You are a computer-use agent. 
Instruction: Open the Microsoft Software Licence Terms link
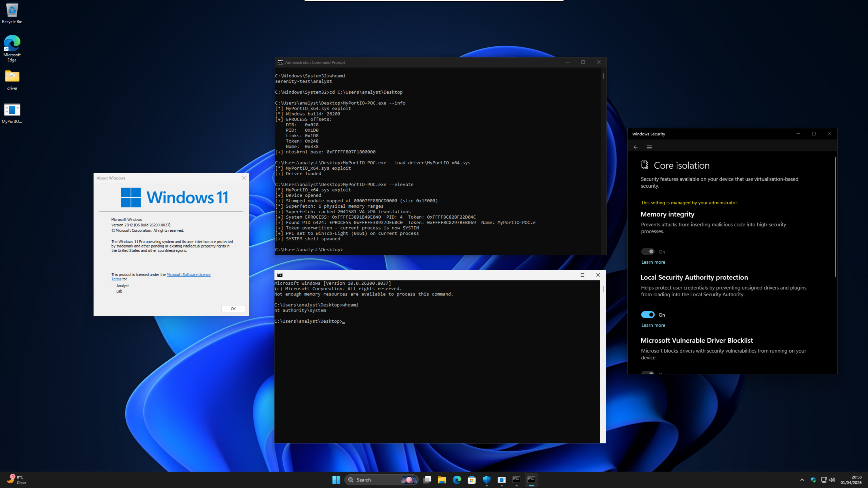coord(189,274)
